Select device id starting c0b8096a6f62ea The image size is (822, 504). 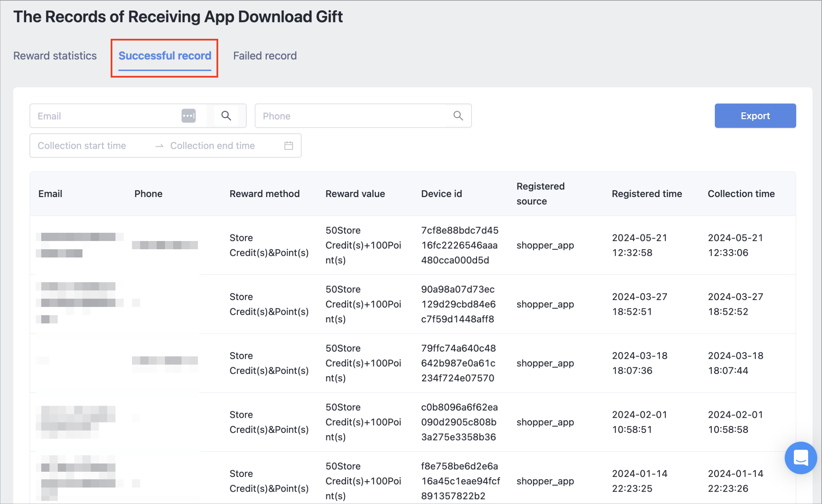pyautogui.click(x=459, y=422)
